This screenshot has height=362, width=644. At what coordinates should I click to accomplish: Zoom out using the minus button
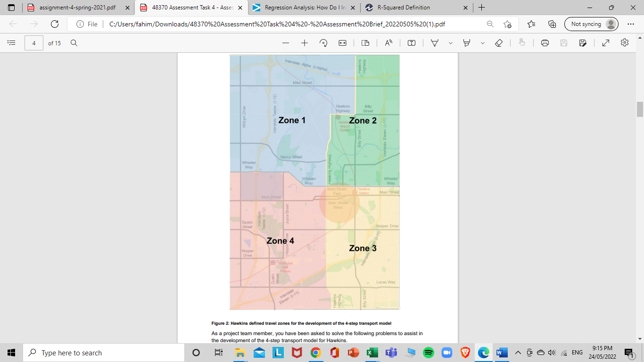[286, 43]
